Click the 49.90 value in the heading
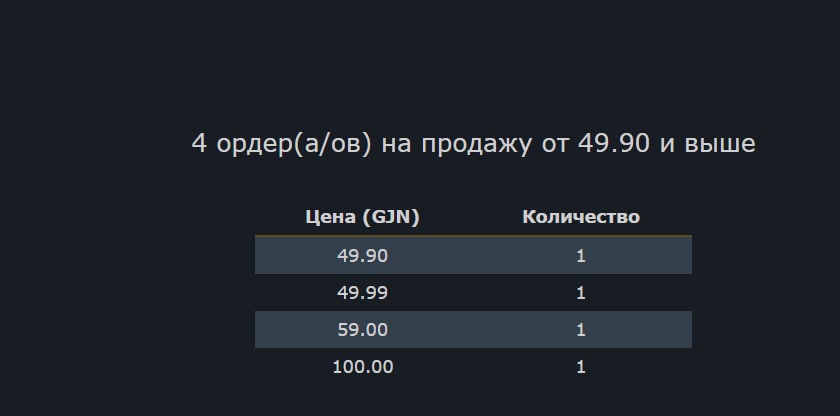Image resolution: width=840 pixels, height=416 pixels. click(x=614, y=145)
